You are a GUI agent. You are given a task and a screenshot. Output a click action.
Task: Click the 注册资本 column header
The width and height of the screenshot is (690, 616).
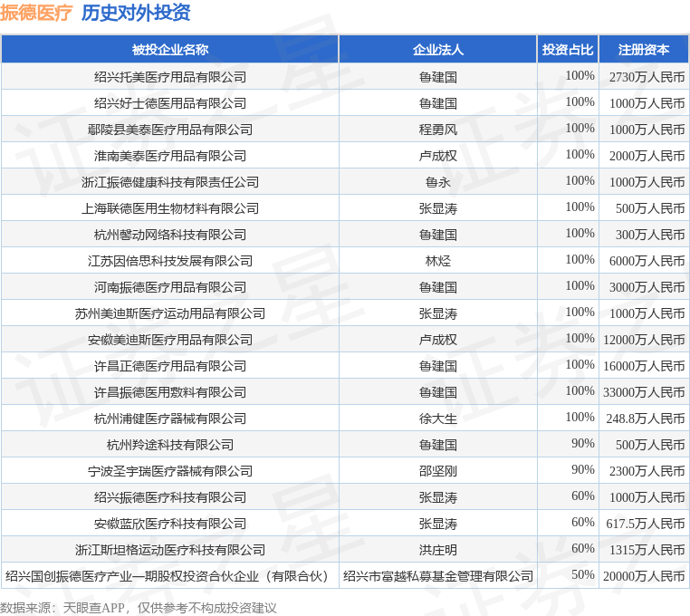point(644,49)
